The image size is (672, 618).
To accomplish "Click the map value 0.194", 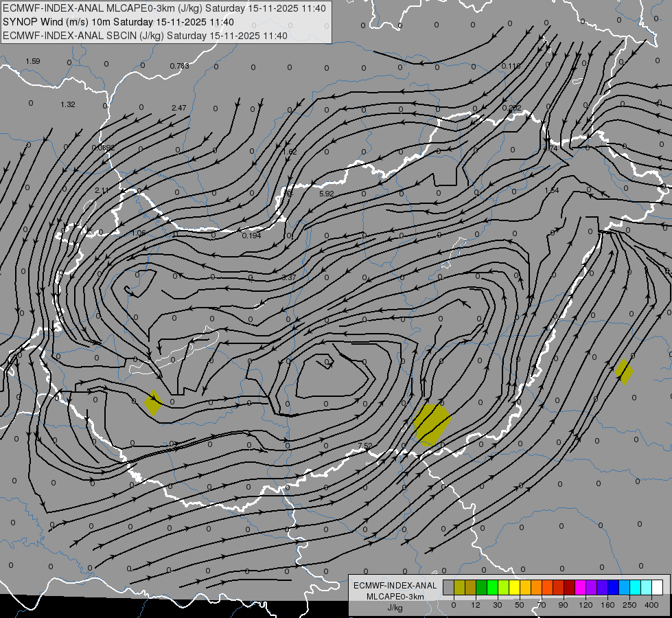I will (251, 236).
